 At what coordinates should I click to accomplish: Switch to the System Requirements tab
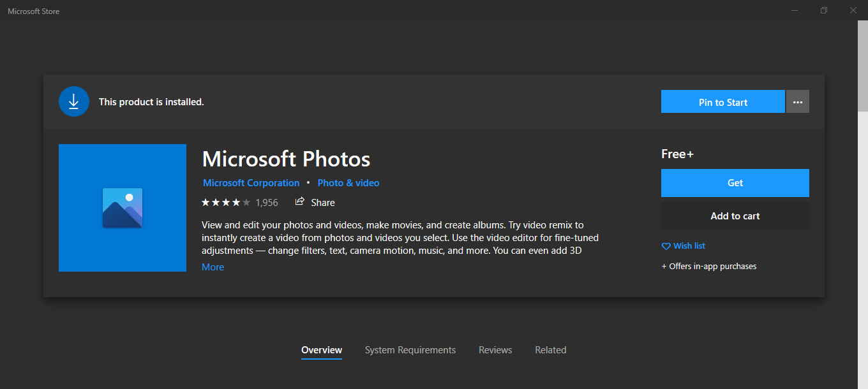coord(410,350)
